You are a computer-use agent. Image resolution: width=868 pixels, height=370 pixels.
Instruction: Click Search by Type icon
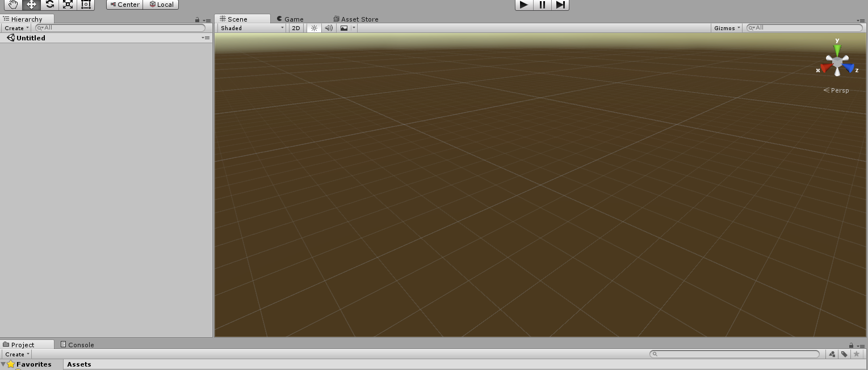(x=832, y=354)
